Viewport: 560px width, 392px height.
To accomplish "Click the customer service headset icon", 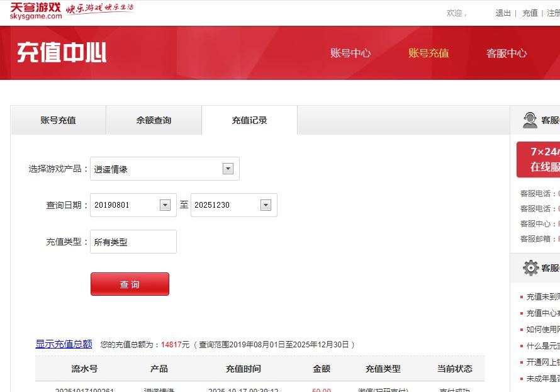I will [530, 120].
